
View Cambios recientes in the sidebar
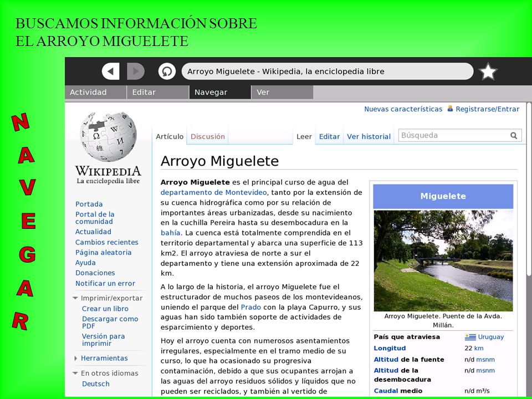point(107,242)
